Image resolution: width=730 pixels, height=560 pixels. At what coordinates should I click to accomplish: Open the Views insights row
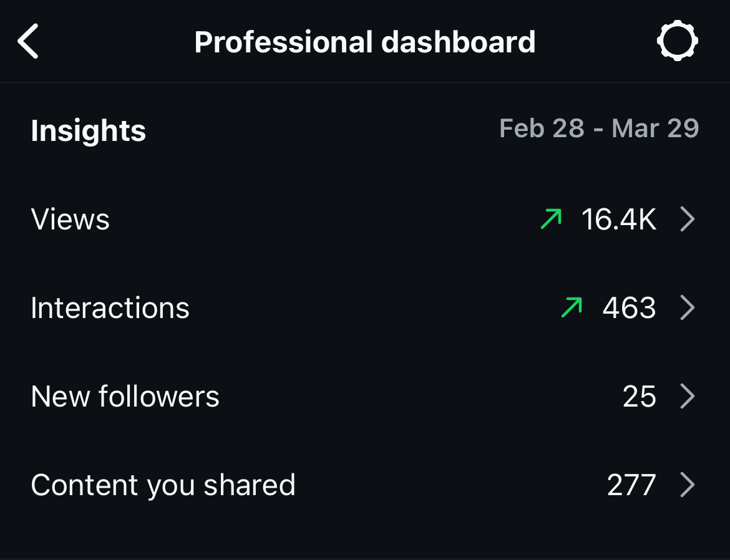pyautogui.click(x=365, y=219)
